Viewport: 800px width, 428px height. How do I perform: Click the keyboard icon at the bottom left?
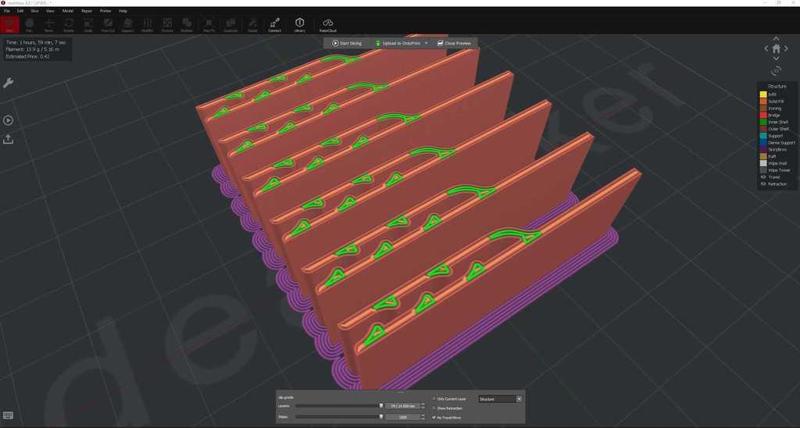pyautogui.click(x=8, y=416)
